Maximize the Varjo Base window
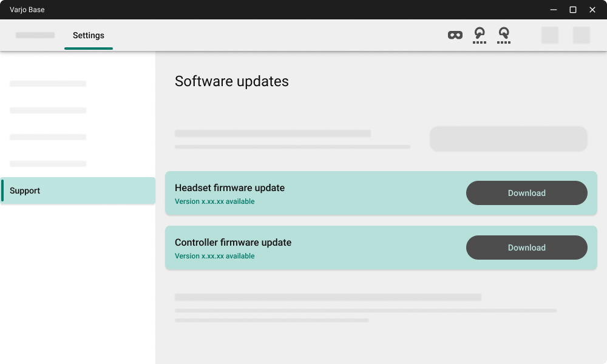The height and width of the screenshot is (364, 607). (x=573, y=10)
